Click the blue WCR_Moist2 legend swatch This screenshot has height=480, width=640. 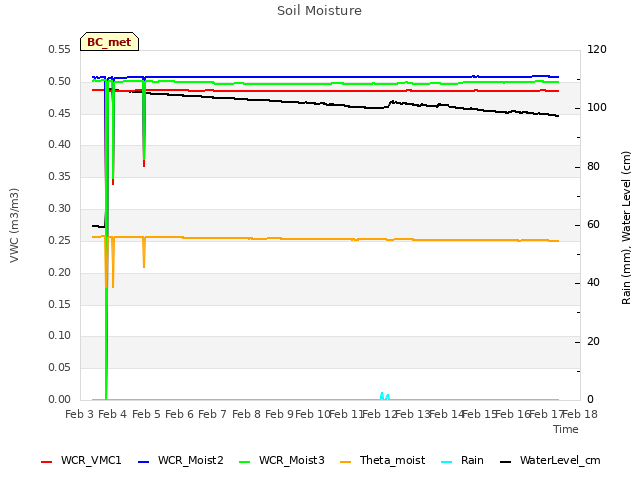(x=144, y=462)
